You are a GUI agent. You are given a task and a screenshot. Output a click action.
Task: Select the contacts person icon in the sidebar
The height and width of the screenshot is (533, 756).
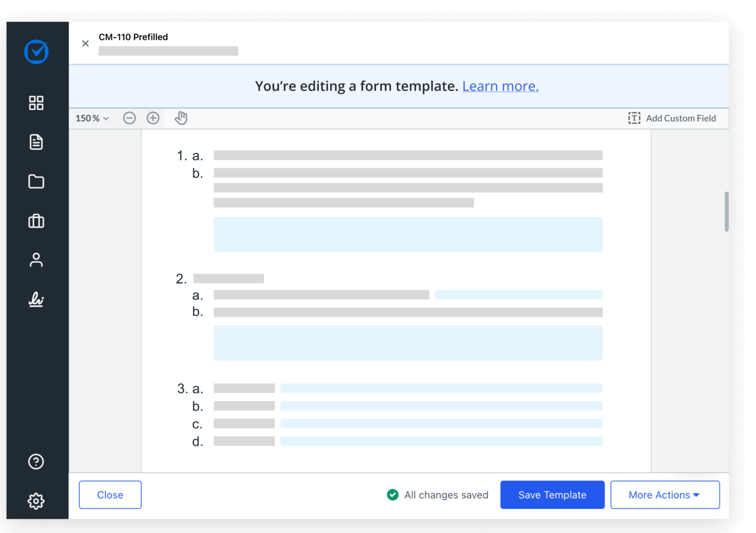tap(36, 259)
